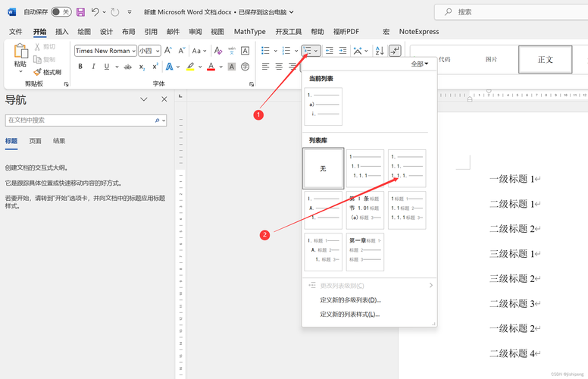The width and height of the screenshot is (588, 379).
Task: Click the undo arrow icon
Action: pos(95,12)
